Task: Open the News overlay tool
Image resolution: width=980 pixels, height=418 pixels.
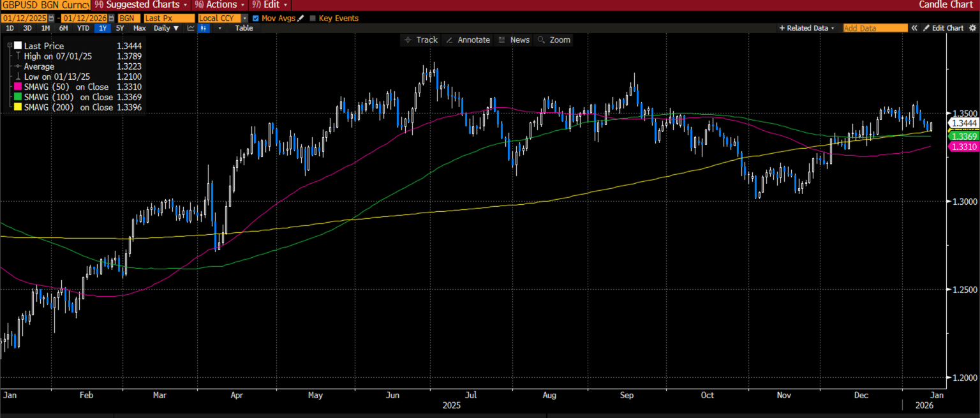Action: pos(514,40)
